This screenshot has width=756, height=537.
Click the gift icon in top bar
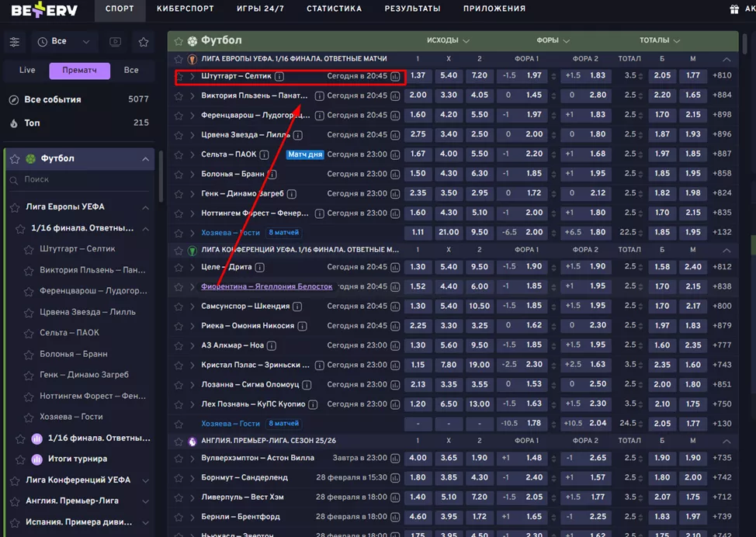pyautogui.click(x=734, y=9)
